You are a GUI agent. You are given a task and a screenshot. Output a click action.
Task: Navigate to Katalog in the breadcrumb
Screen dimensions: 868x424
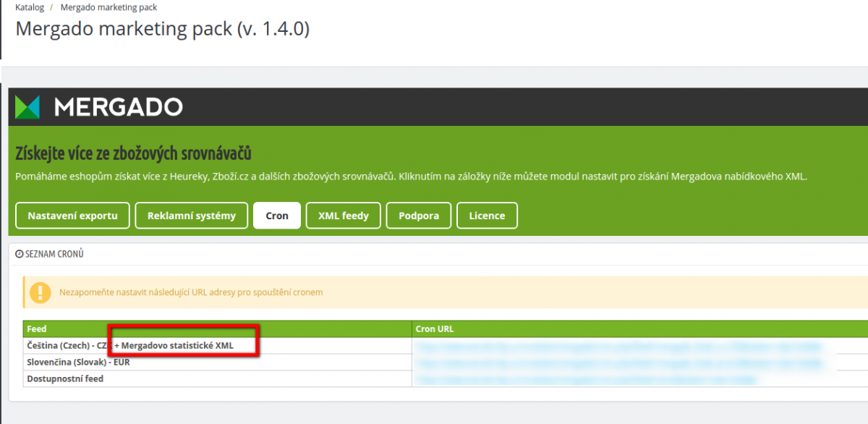pyautogui.click(x=30, y=7)
